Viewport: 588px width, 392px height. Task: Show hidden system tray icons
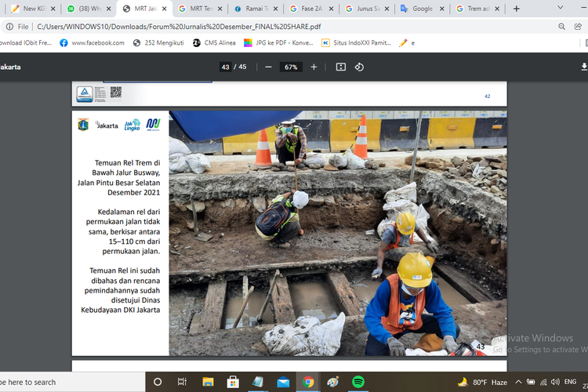point(518,382)
